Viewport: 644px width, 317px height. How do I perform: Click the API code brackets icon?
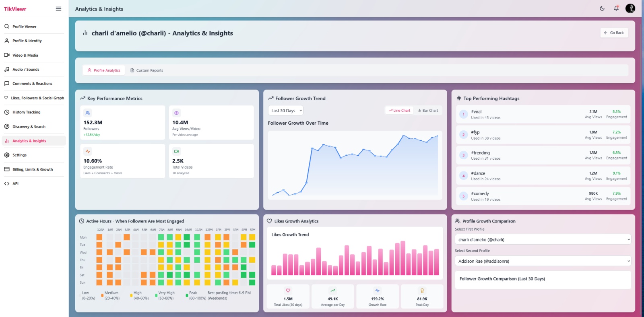click(x=7, y=183)
